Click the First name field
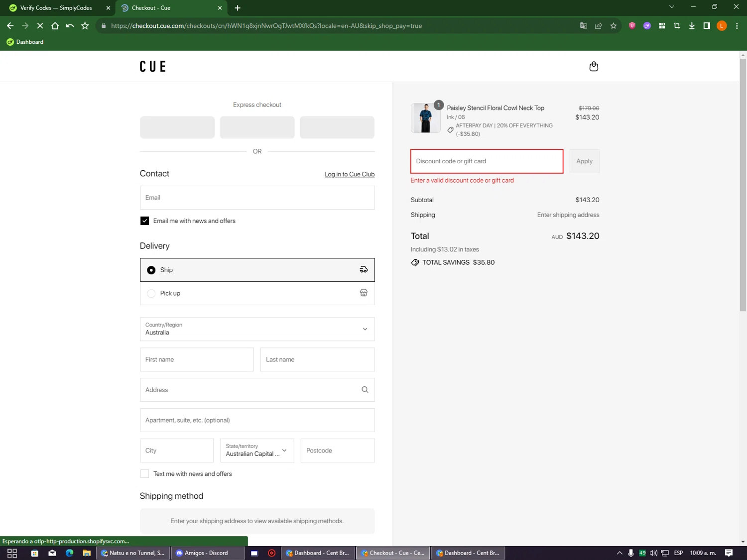 [197, 359]
